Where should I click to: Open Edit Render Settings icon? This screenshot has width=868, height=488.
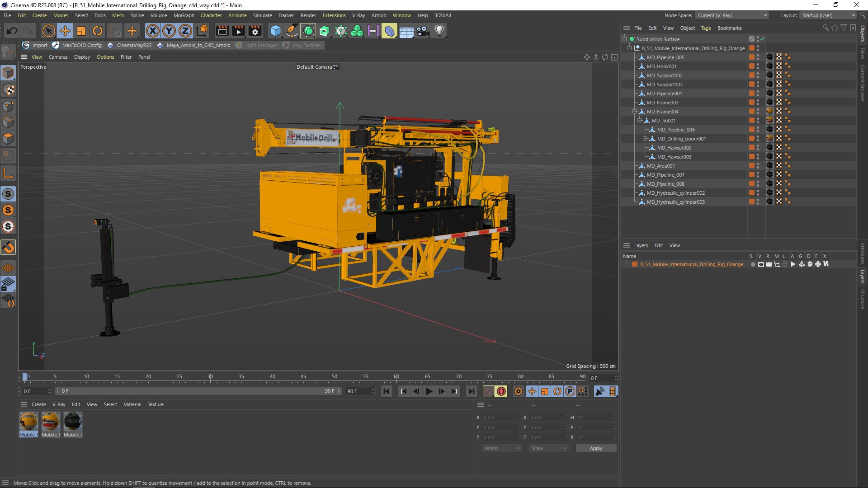point(255,31)
